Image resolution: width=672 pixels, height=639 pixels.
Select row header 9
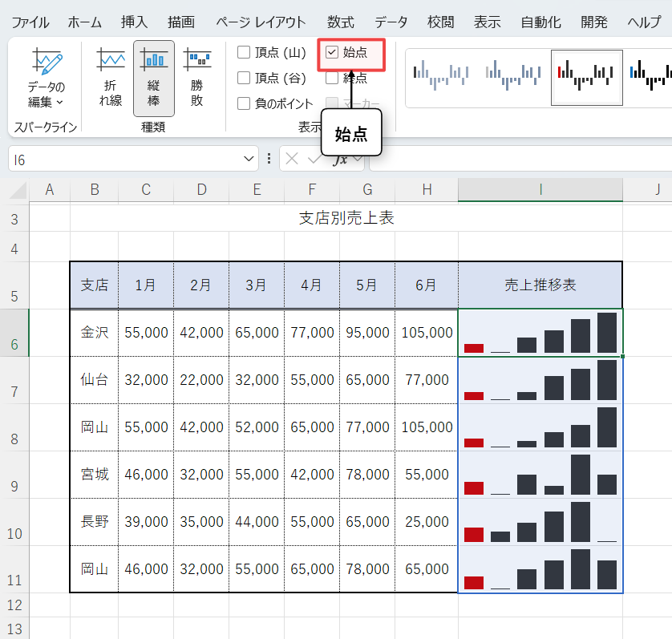pos(14,485)
